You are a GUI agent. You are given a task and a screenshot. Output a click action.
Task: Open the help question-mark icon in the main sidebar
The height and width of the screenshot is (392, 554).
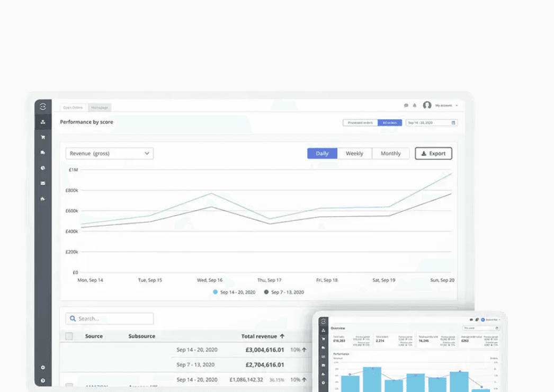coord(43,381)
